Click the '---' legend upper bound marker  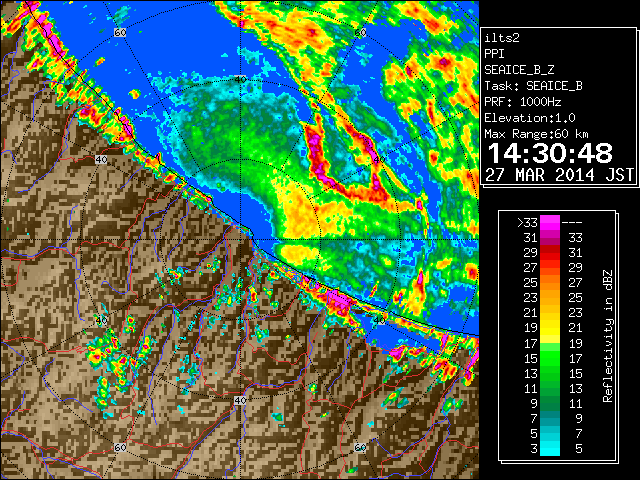[x=572, y=223]
